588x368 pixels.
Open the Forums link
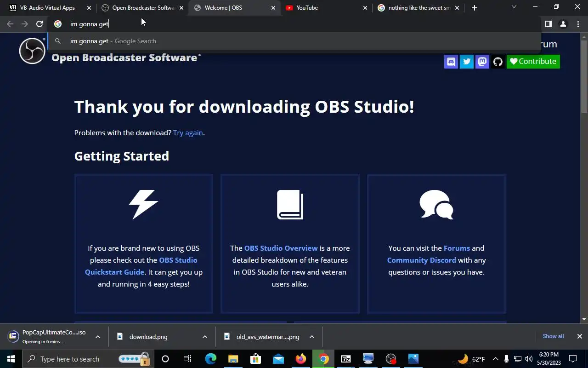pyautogui.click(x=457, y=248)
